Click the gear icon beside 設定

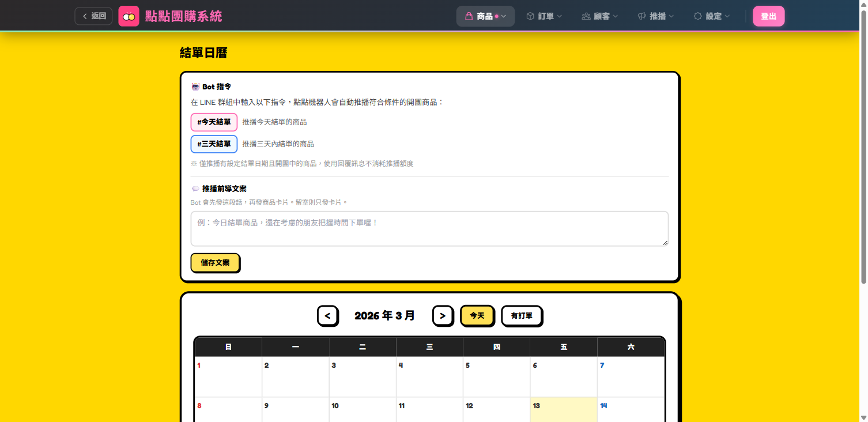(x=697, y=16)
